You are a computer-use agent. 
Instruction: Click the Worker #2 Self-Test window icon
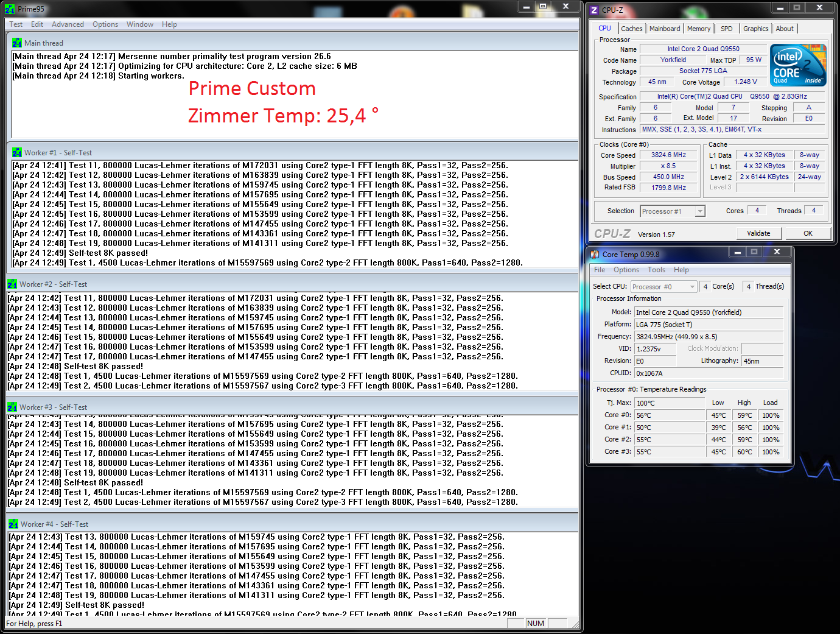(12, 284)
